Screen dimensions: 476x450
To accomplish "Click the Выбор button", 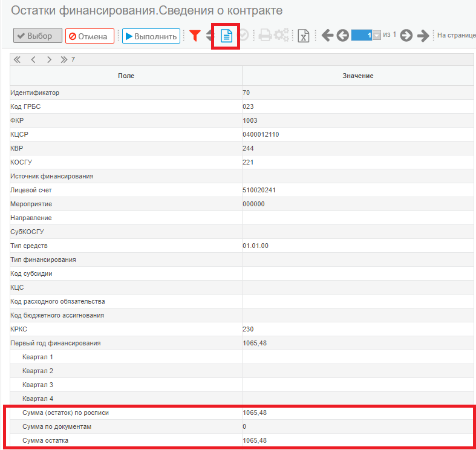I will coord(37,36).
